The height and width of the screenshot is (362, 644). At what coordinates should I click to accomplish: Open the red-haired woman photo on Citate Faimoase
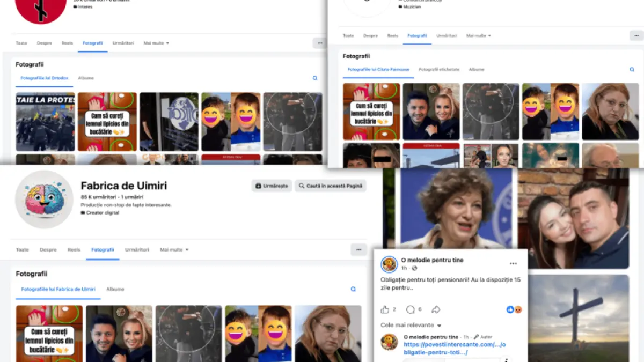(610, 112)
